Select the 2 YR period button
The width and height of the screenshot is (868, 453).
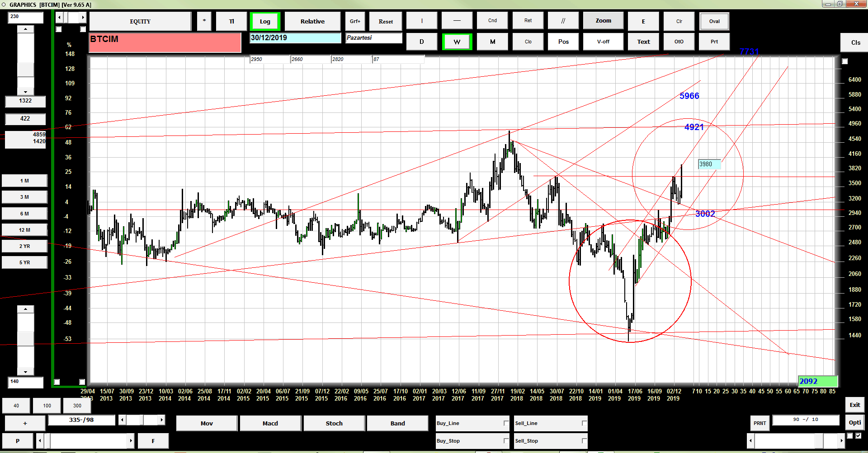pos(24,246)
